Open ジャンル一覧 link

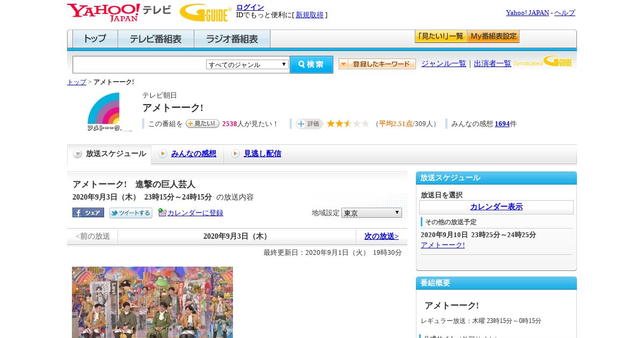pos(444,63)
